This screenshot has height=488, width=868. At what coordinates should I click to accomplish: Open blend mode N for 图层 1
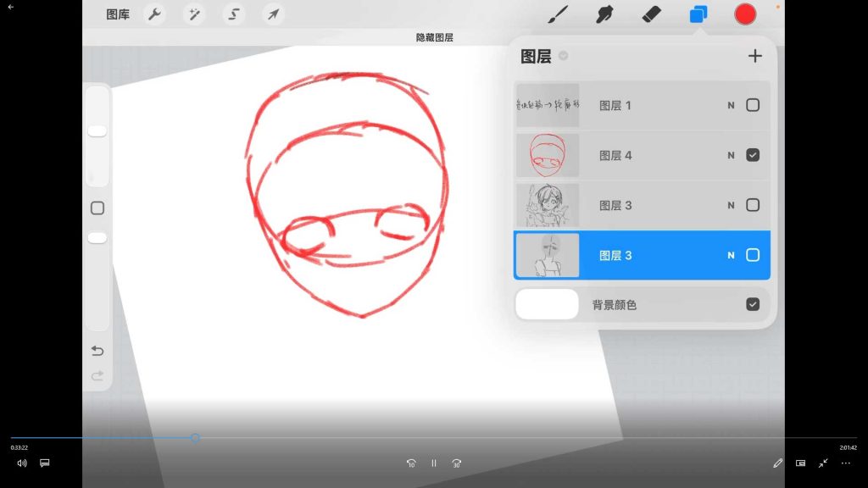point(731,106)
